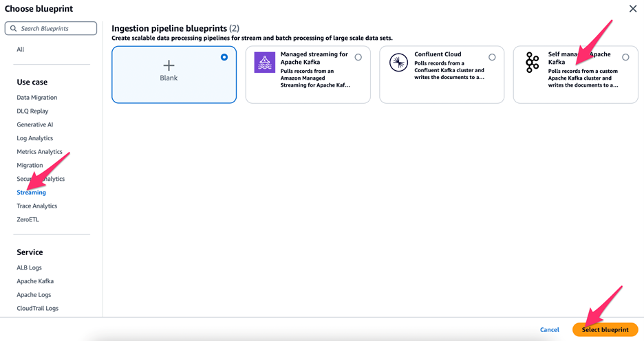Filter by Log Analytics use case
Image resolution: width=644 pixels, height=341 pixels.
coord(35,138)
